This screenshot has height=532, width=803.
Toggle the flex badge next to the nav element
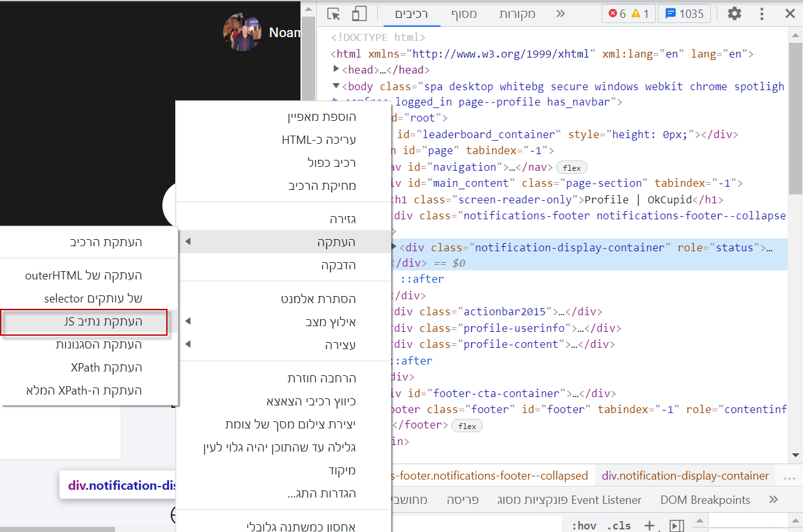(x=571, y=167)
